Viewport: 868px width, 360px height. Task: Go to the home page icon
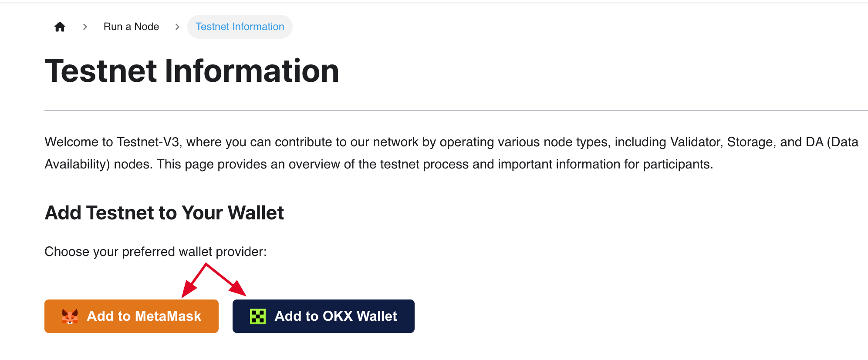click(x=60, y=27)
